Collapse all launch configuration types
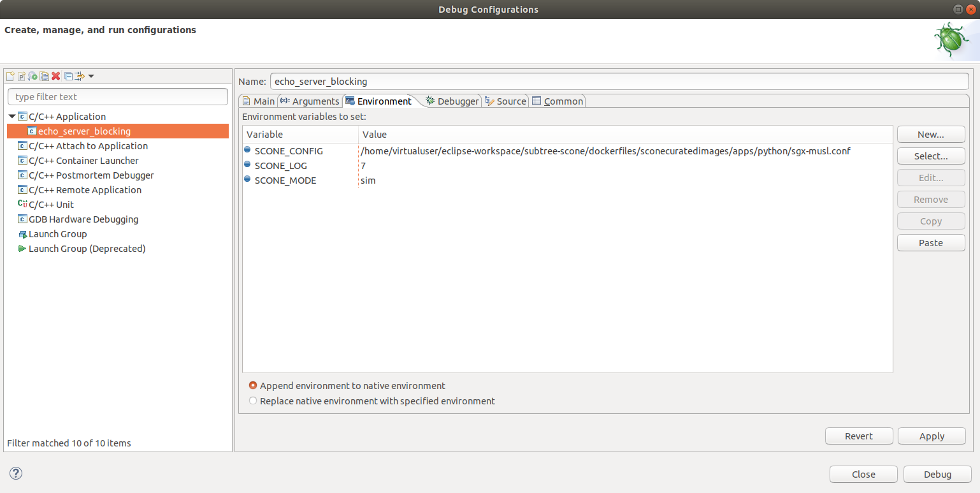980x493 pixels. (x=68, y=76)
